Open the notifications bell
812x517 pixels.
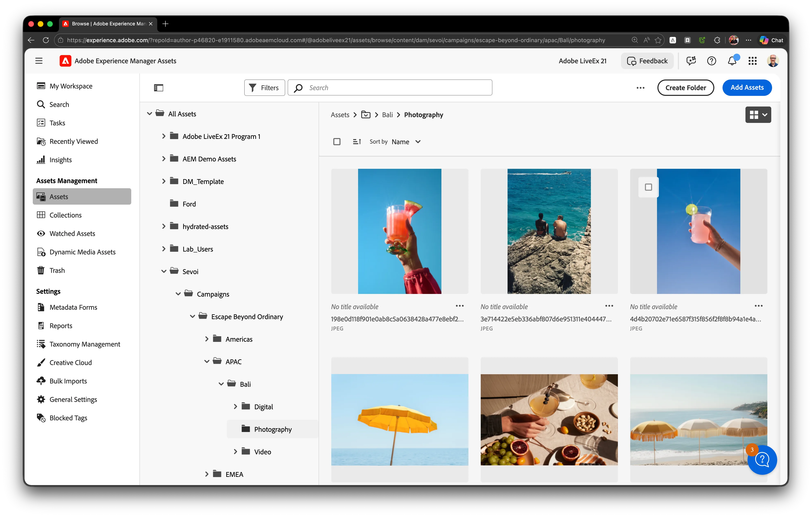(732, 61)
